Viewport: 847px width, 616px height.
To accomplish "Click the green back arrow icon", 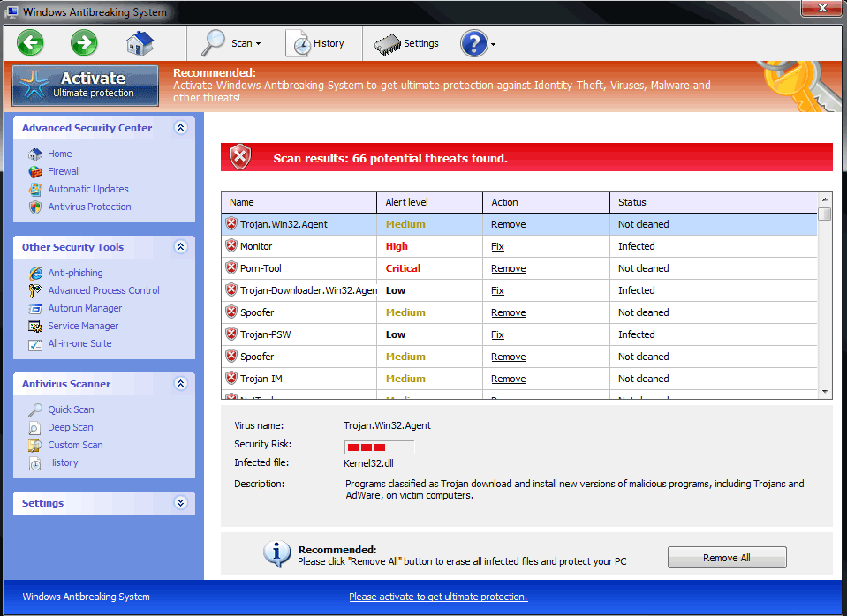I will [30, 42].
